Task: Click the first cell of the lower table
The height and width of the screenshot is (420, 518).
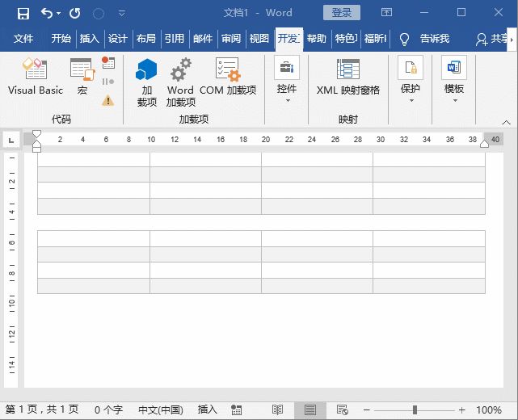Action: tap(94, 239)
